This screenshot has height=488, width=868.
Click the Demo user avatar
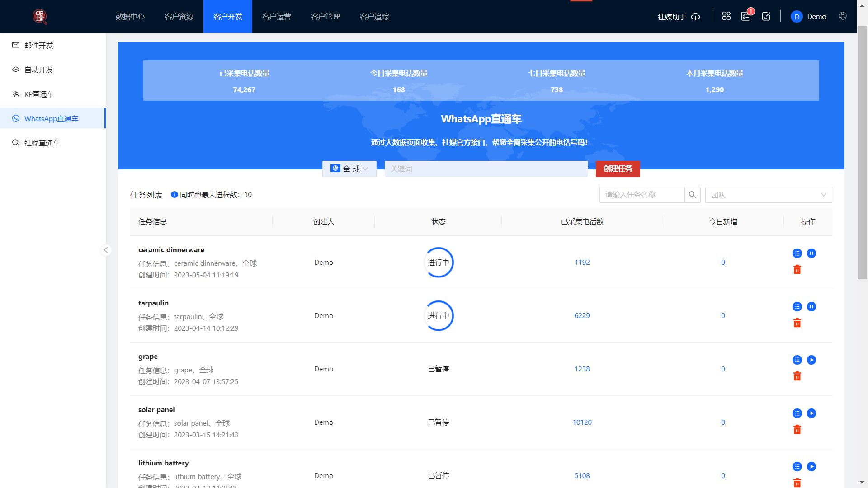click(x=797, y=17)
